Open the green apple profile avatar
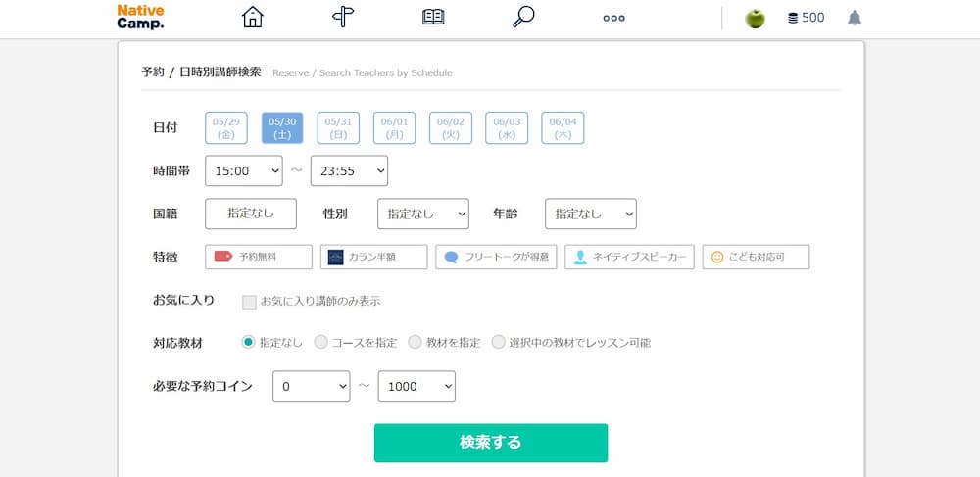980x477 pixels. tap(755, 18)
